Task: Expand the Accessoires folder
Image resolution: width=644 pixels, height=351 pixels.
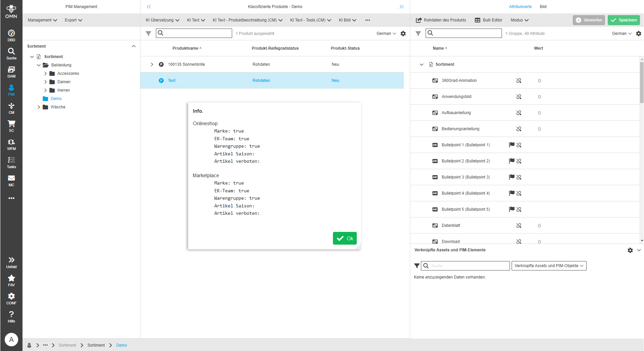Action: (x=46, y=73)
